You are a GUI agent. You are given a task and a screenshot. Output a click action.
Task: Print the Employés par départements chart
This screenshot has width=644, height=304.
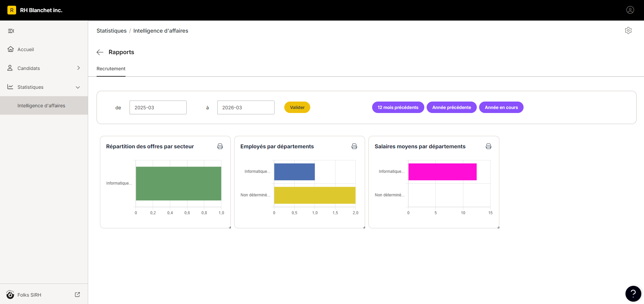point(354,146)
